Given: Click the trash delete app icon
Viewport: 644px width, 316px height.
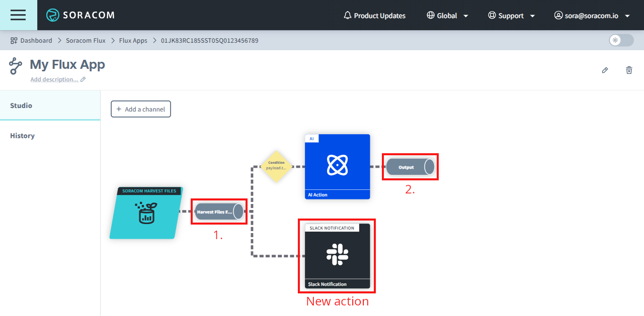Looking at the screenshot, I should (629, 70).
